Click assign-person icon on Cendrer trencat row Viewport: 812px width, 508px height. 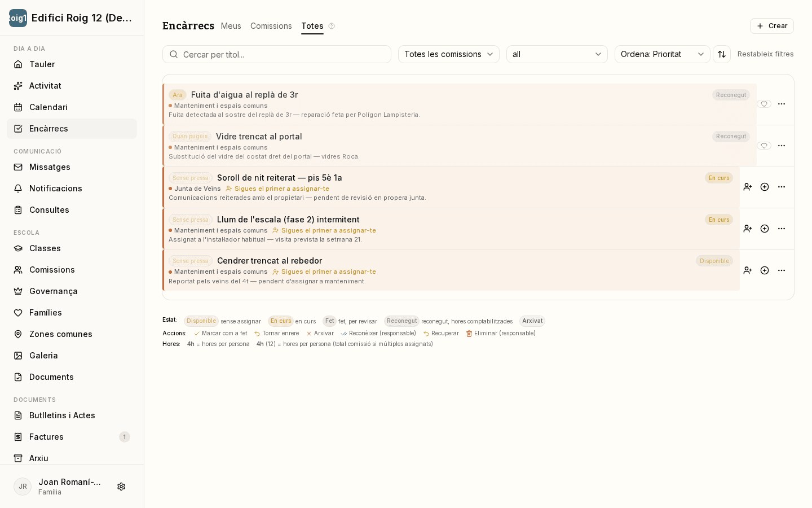(748, 270)
